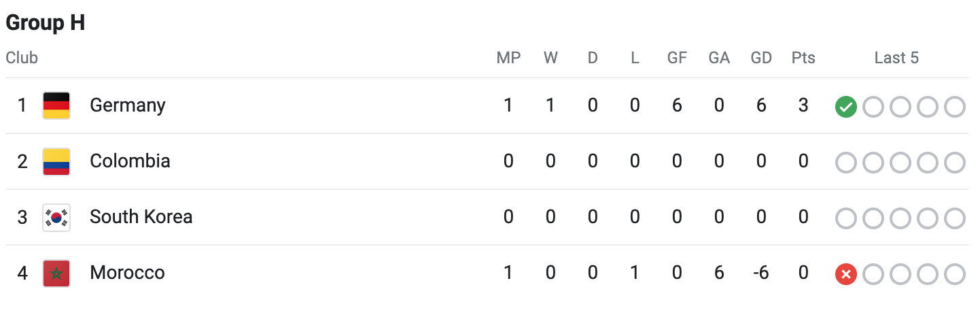Select the Morocco team name
The width and height of the screenshot is (980, 315).
click(x=127, y=273)
